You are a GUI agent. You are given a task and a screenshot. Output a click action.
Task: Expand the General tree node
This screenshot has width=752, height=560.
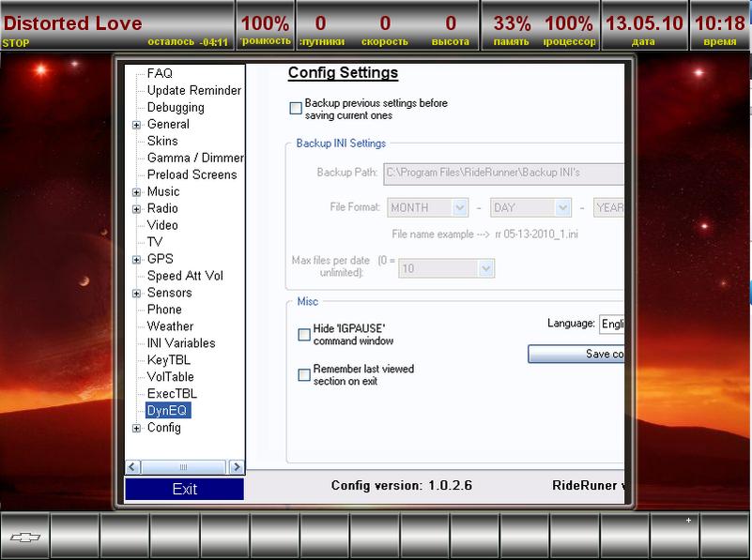click(137, 125)
